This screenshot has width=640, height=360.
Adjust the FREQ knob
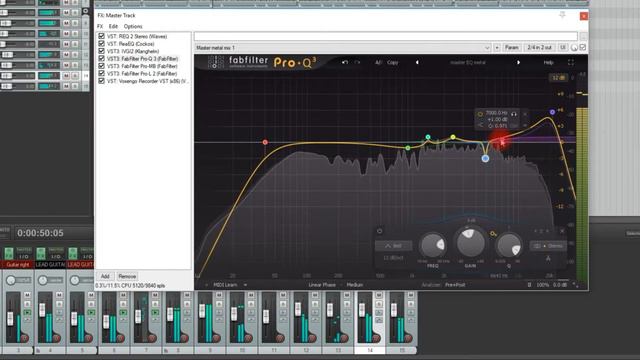tap(433, 245)
